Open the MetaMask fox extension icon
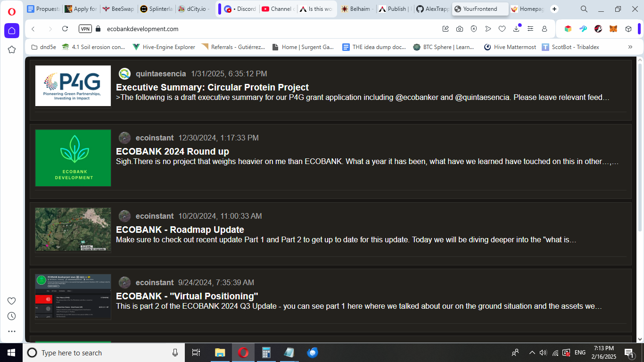644x362 pixels. click(x=613, y=29)
